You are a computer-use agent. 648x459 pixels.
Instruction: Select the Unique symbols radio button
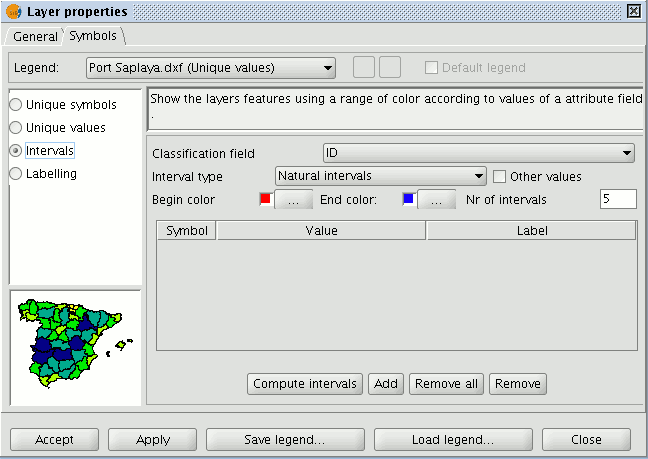16,105
